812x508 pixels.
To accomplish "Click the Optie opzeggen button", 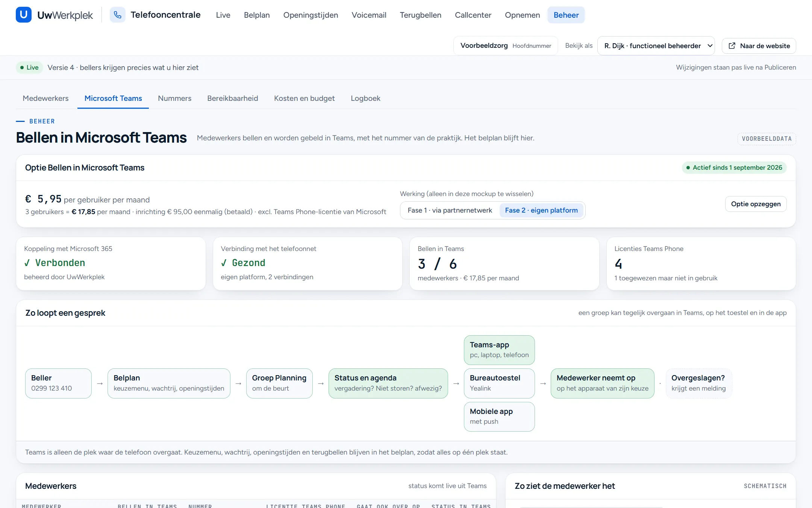I will 756,204.
